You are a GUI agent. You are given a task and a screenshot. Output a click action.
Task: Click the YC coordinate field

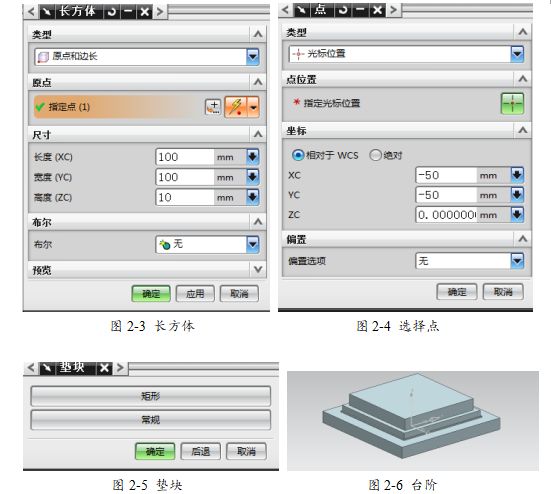[446, 195]
